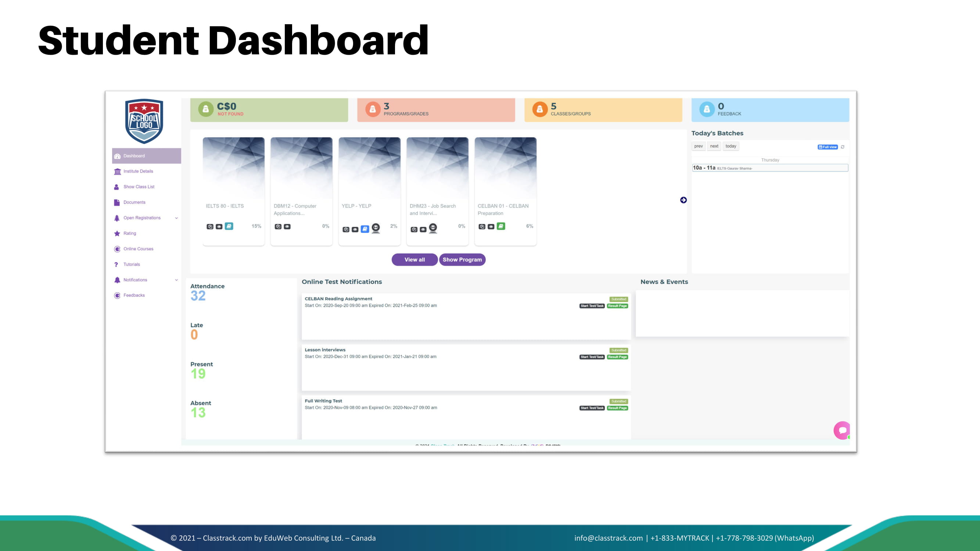The width and height of the screenshot is (980, 551).
Task: Click the book icon on IELTS 80 card
Action: (x=229, y=226)
